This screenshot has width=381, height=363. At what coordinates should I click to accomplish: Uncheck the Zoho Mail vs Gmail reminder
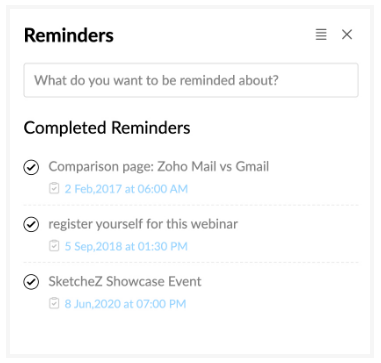(31, 167)
